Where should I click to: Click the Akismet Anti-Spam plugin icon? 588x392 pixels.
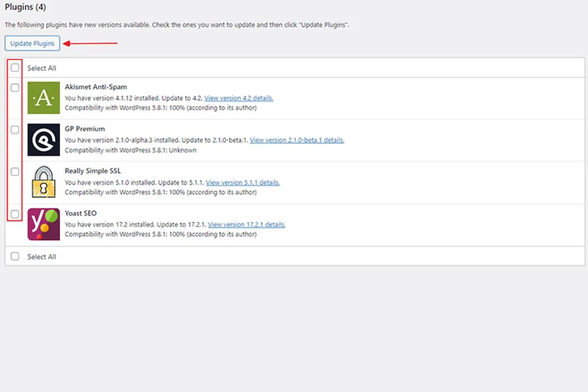(x=44, y=98)
